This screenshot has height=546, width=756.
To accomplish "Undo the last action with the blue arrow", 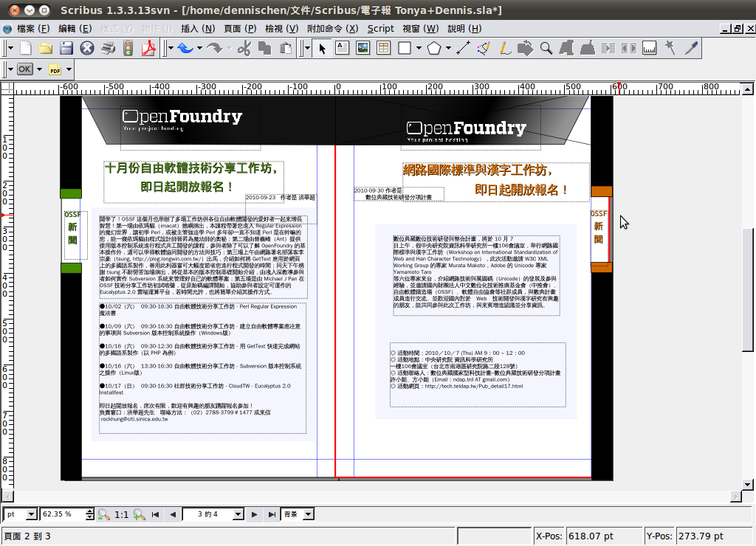I will [185, 48].
